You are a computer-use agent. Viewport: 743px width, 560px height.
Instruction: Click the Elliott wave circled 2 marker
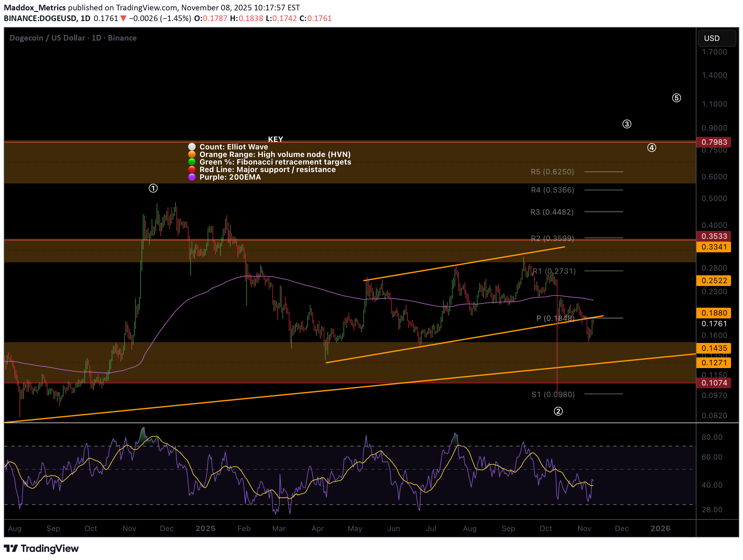[558, 412]
